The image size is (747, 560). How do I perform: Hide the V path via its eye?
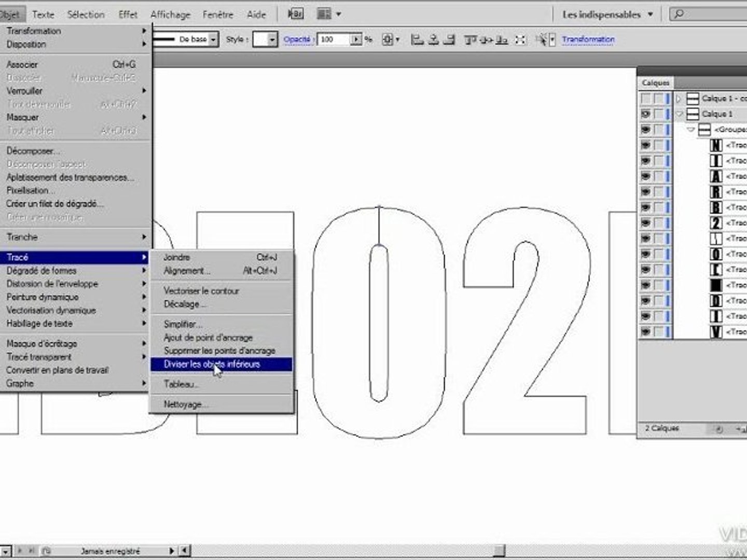(645, 332)
